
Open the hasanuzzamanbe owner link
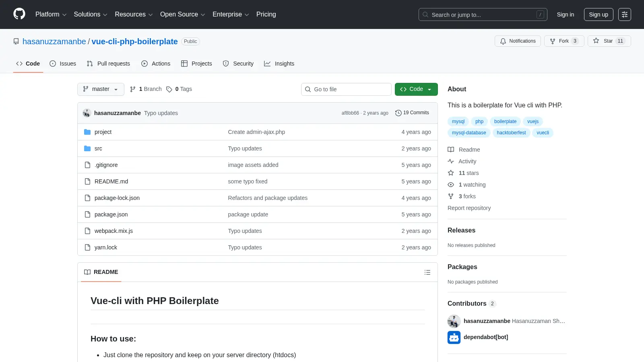(54, 41)
